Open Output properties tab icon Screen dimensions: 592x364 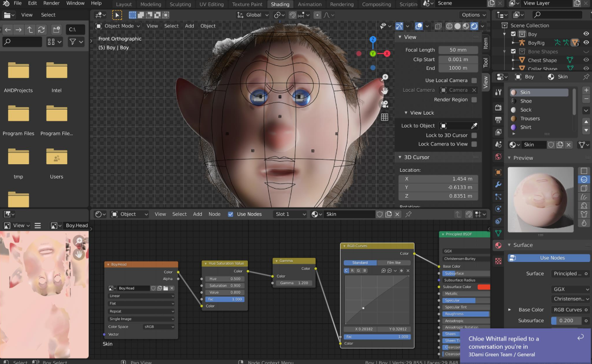tap(498, 120)
